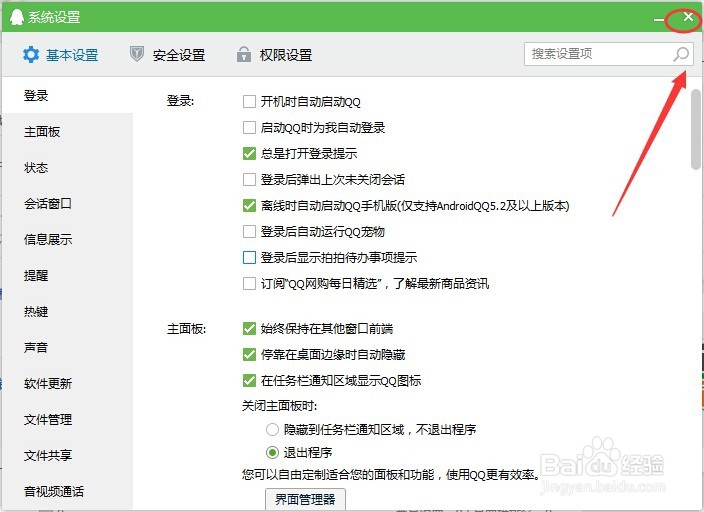Open 文件共享 settings in sidebar

[x=68, y=455]
